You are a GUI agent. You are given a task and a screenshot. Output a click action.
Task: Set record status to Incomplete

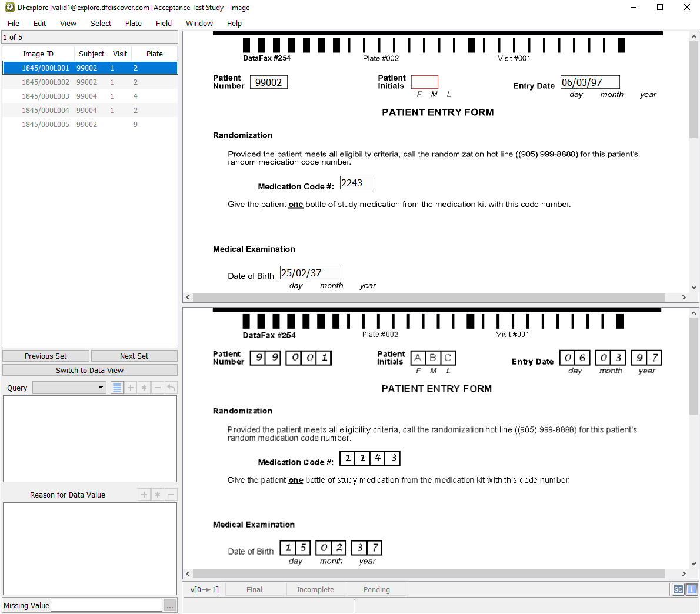(315, 589)
